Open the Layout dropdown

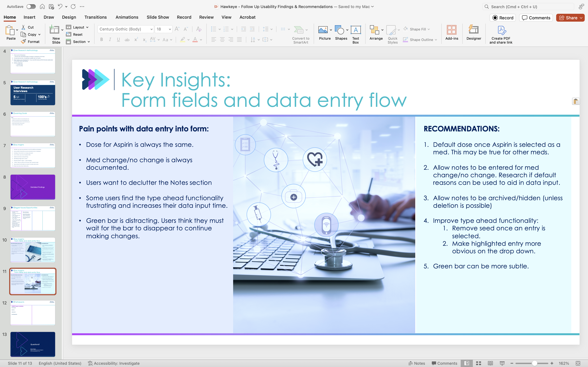coord(77,27)
